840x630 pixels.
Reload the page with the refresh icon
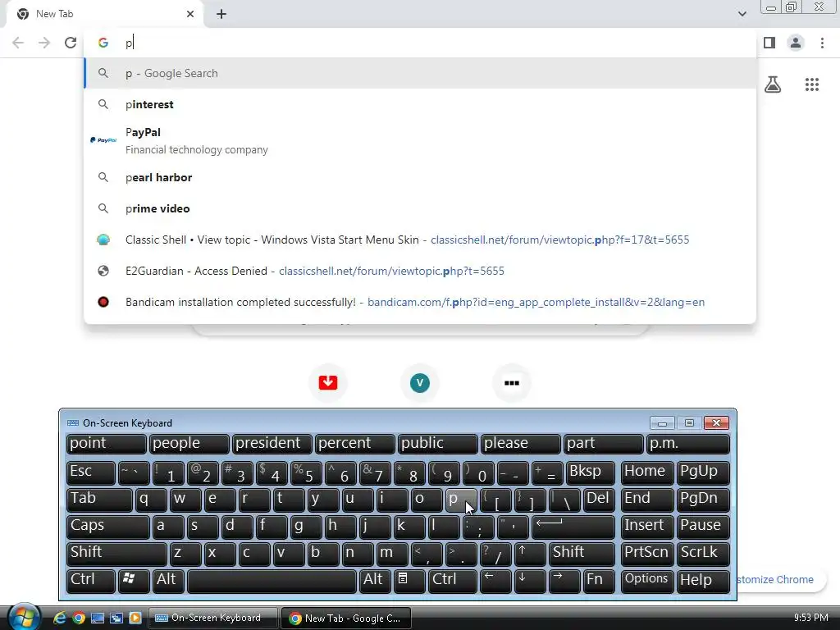tap(71, 43)
